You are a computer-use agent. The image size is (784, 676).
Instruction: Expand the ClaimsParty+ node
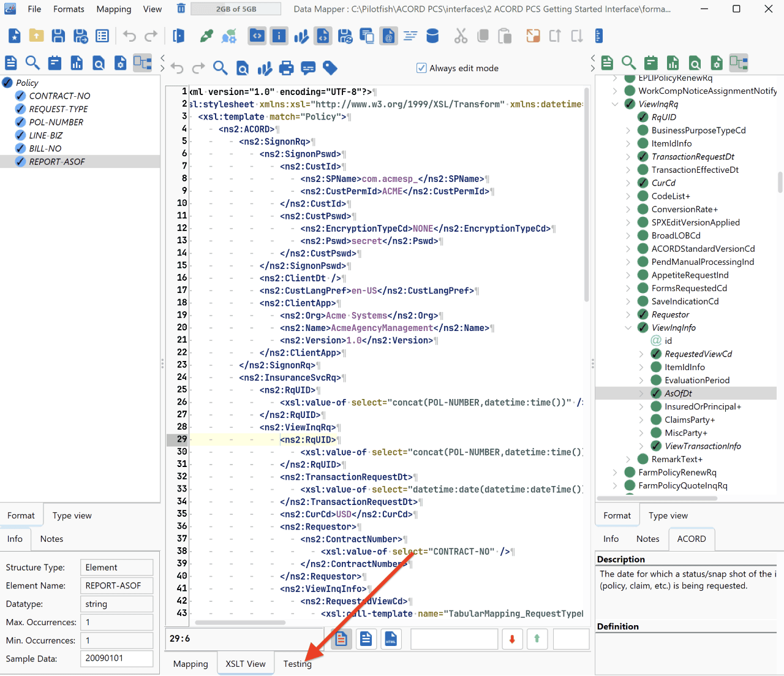click(x=641, y=420)
